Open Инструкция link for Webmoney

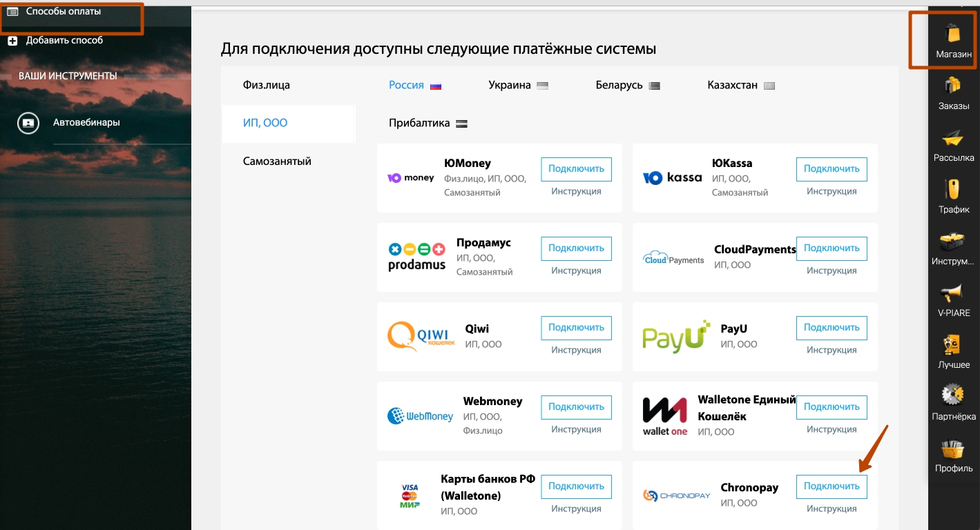coord(576,430)
